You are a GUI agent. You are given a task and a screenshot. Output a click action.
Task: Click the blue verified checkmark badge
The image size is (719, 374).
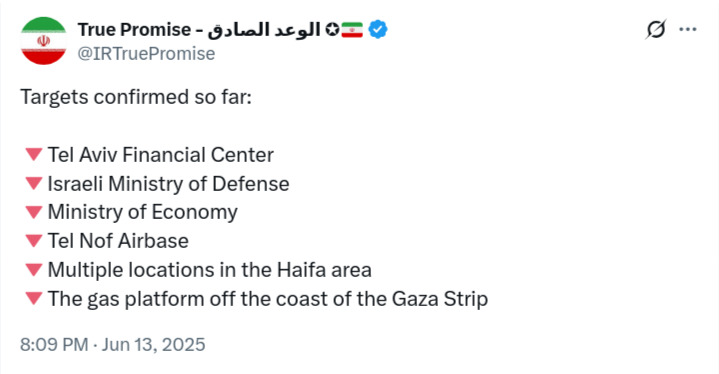pyautogui.click(x=378, y=30)
